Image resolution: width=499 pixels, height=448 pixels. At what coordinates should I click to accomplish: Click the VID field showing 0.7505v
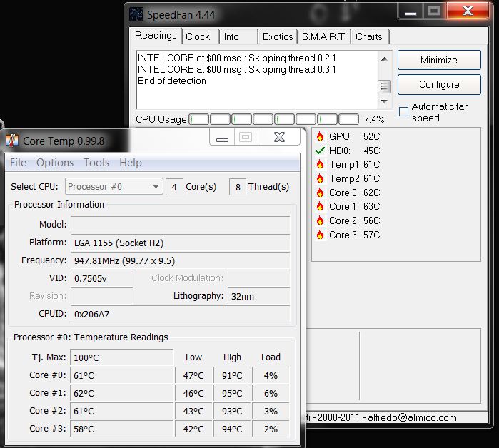click(102, 278)
